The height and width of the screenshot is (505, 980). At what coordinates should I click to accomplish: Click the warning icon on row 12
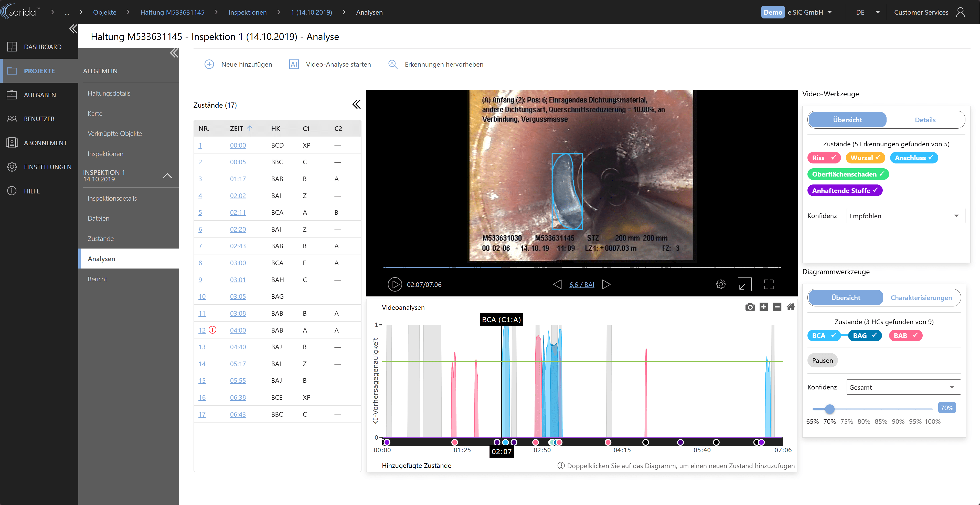[212, 330]
